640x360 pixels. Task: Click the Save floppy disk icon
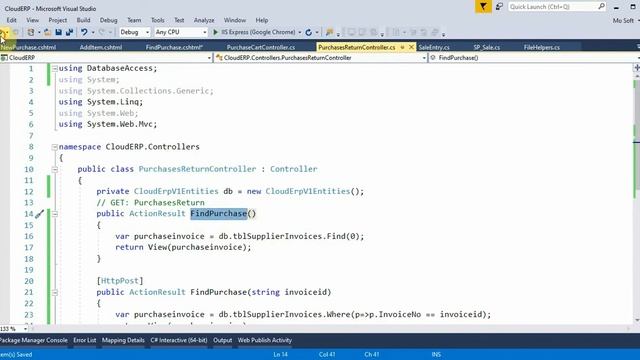pos(58,32)
